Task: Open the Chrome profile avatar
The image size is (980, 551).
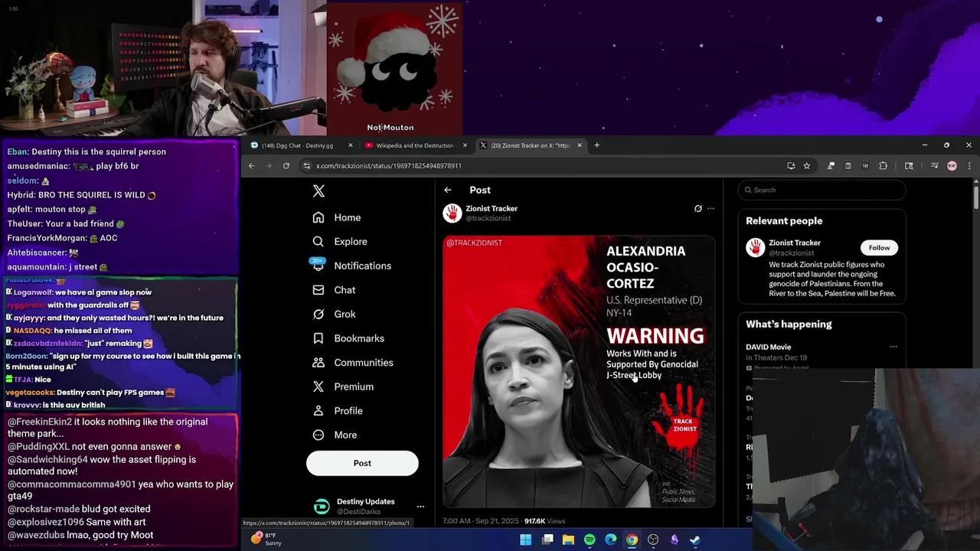Action: point(952,165)
